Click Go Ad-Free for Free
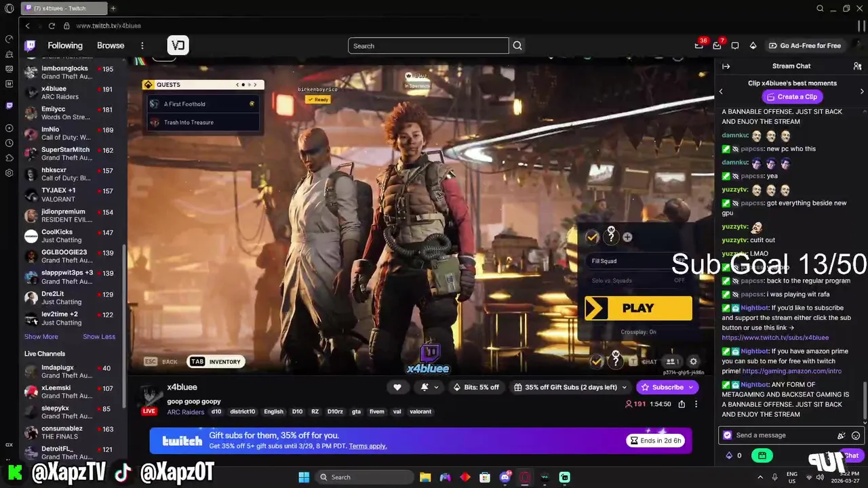Viewport: 868px width, 488px height. (x=804, y=45)
